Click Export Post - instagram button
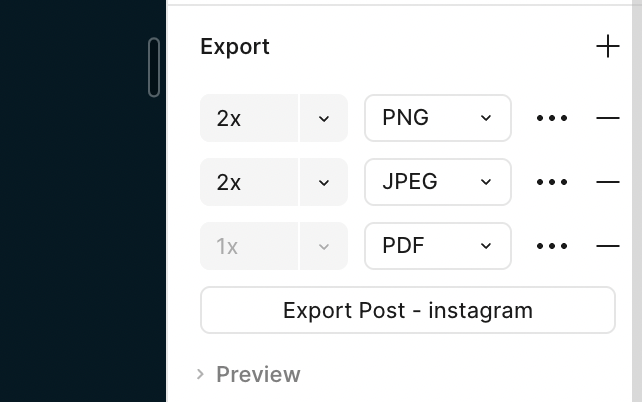Viewport: 642px width, 402px height. coord(408,310)
